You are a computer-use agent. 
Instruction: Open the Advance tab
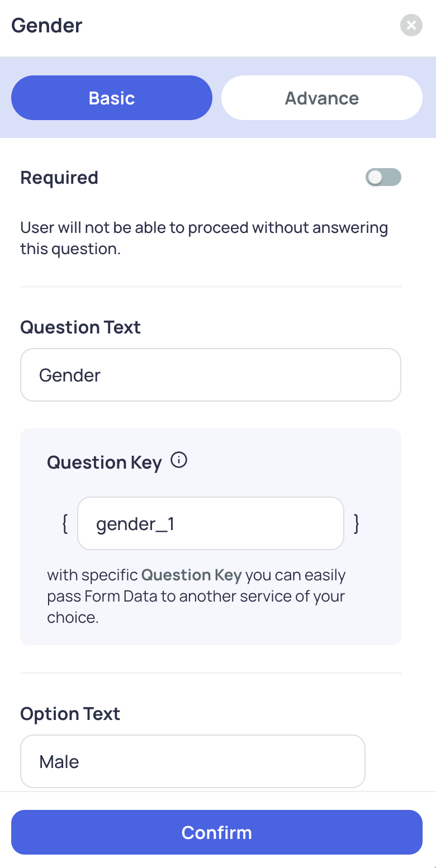pos(322,98)
